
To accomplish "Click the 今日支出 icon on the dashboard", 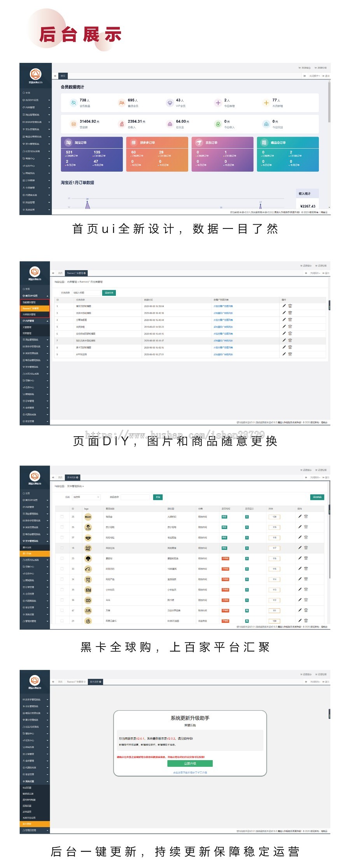I will [x=266, y=124].
